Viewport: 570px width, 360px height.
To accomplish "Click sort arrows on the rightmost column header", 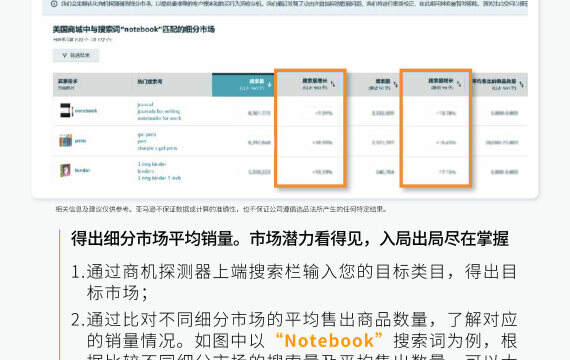I will tap(522, 85).
